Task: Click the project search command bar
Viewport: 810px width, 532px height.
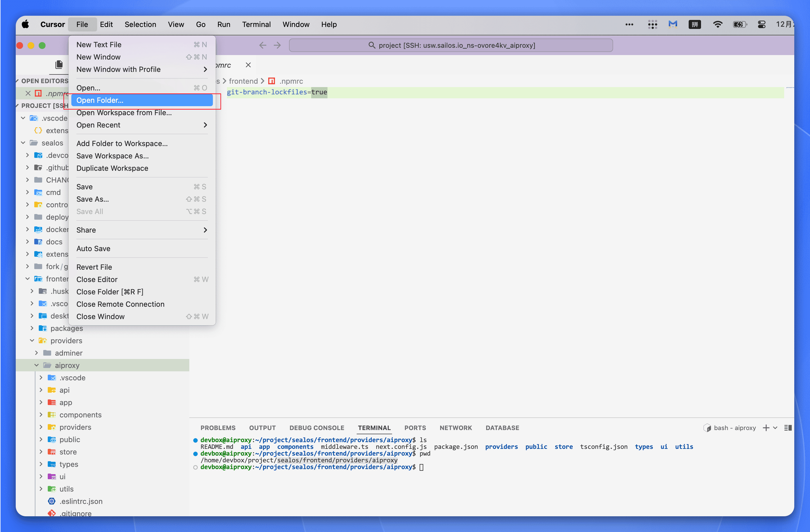Action: tap(450, 45)
